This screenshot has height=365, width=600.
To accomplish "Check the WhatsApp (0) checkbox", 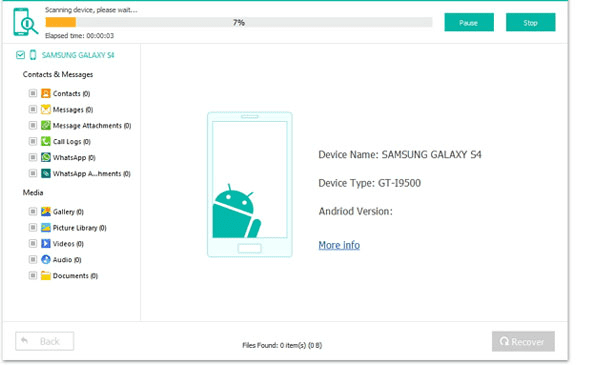I will point(33,157).
